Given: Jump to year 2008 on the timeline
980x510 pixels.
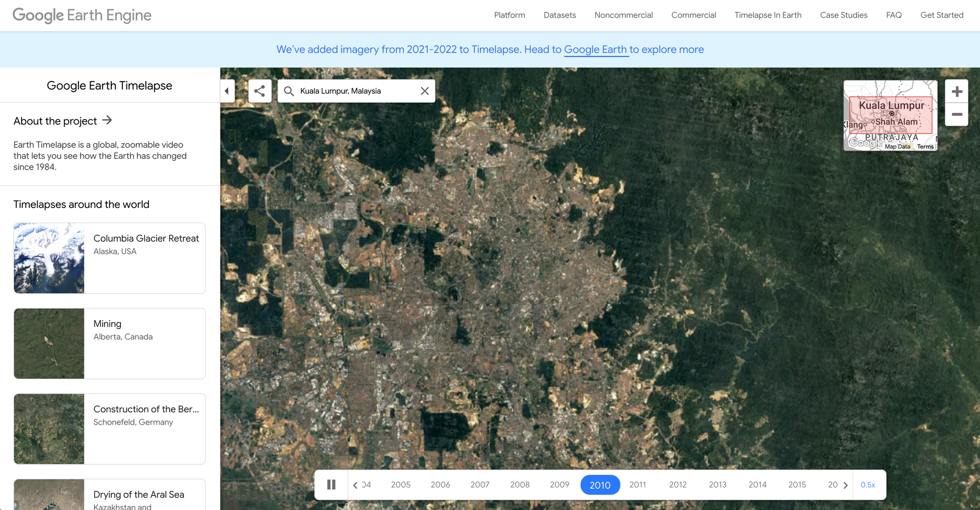Looking at the screenshot, I should point(519,484).
